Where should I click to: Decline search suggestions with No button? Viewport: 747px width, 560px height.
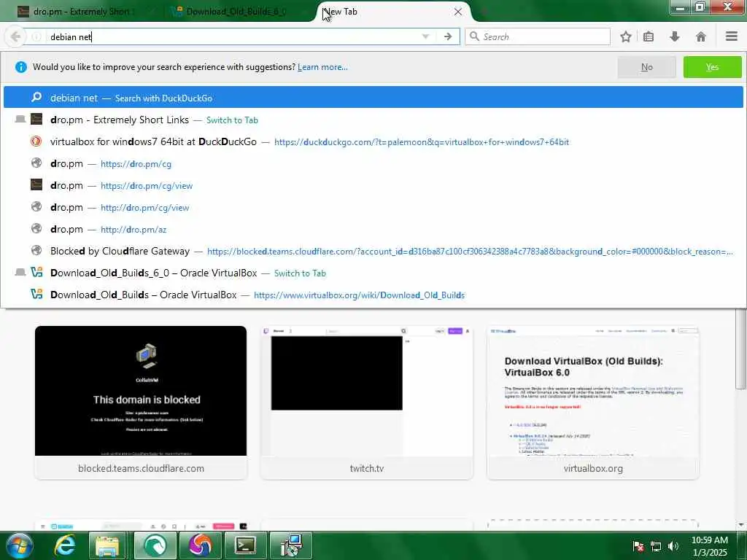[x=646, y=67]
